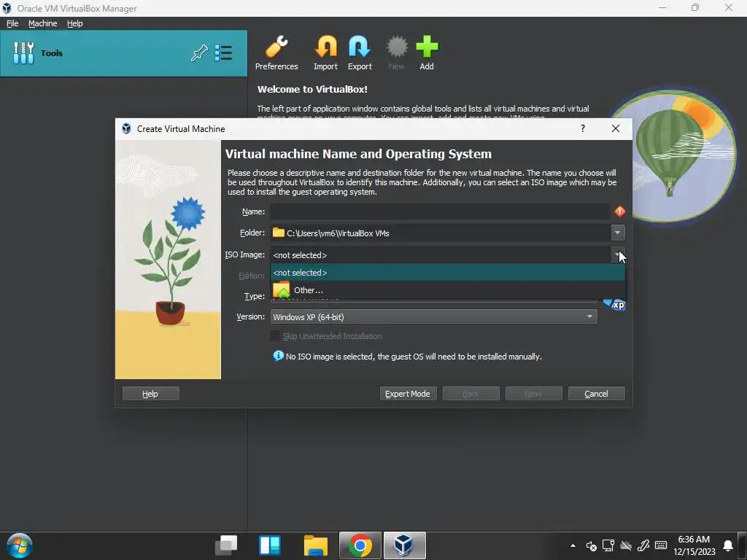Click the 'No ISO image is selected' message
This screenshot has height=560, width=747.
click(414, 357)
